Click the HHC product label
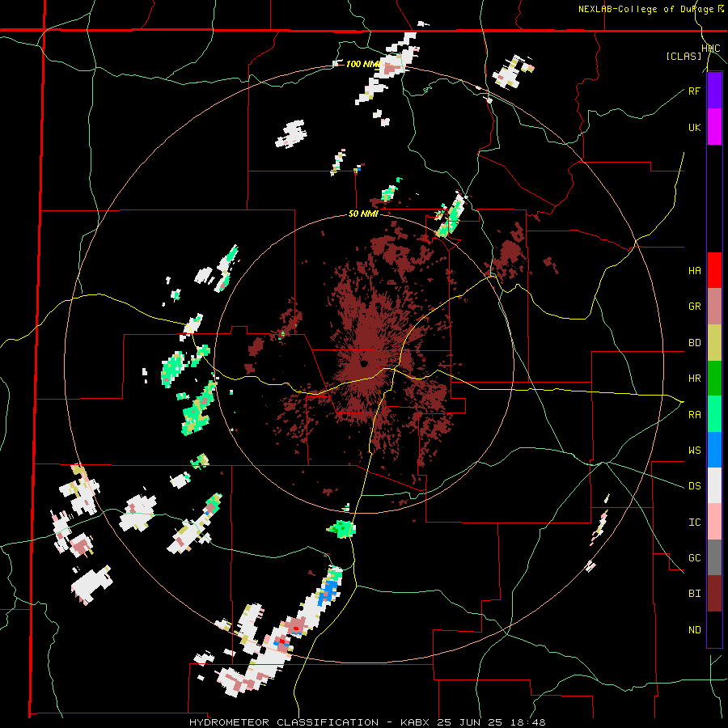This screenshot has height=728, width=728. 710,49
